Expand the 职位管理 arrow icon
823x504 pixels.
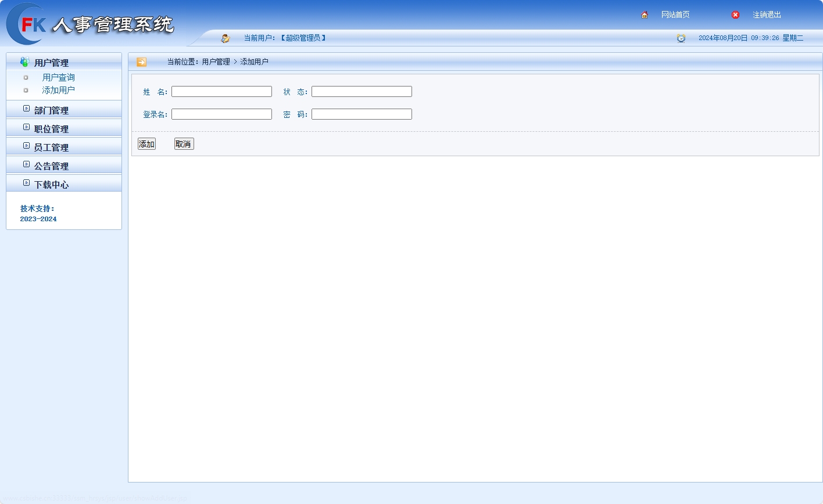[x=26, y=127]
